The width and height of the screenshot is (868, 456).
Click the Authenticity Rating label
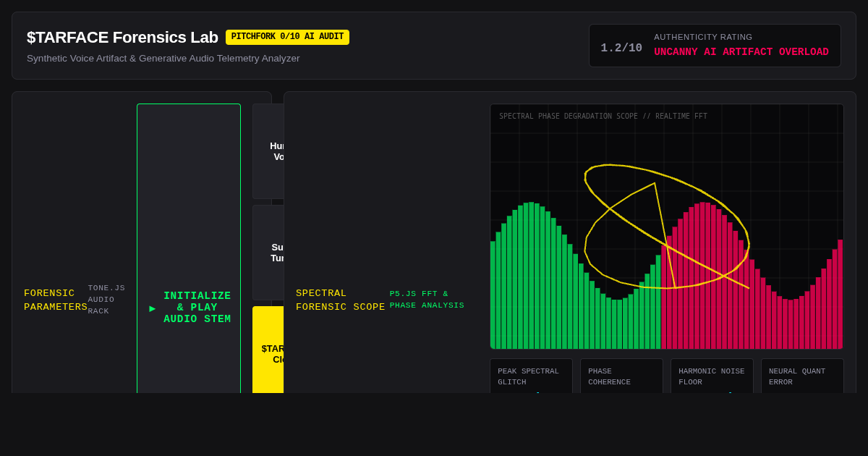(703, 37)
